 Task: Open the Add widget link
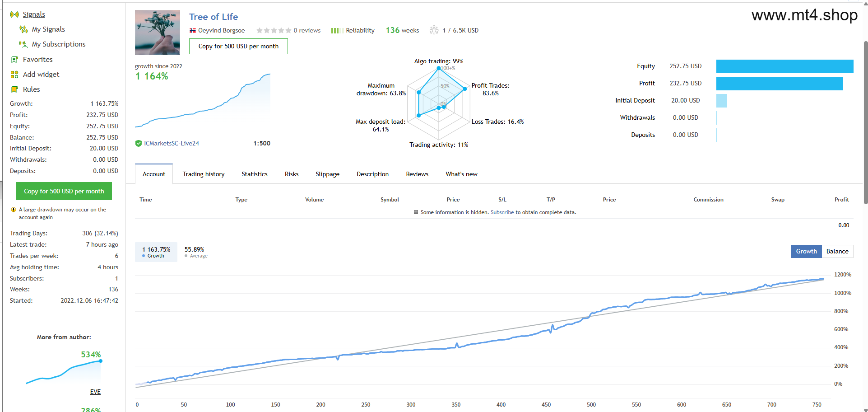coord(41,75)
